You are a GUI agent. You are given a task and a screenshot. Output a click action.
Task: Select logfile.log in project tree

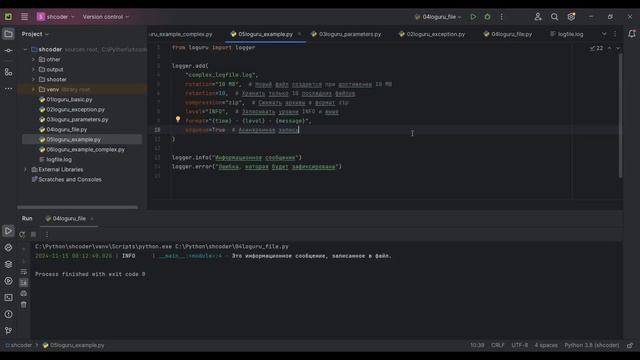(59, 160)
